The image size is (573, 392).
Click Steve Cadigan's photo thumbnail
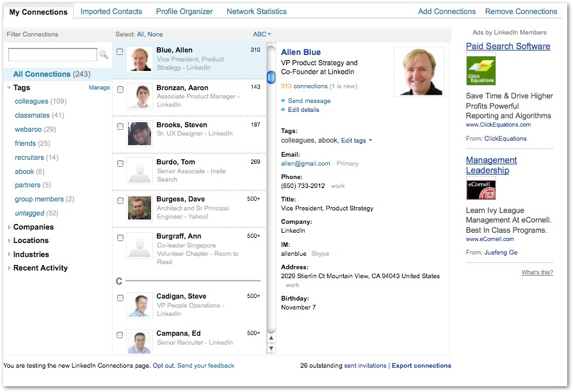click(x=140, y=306)
